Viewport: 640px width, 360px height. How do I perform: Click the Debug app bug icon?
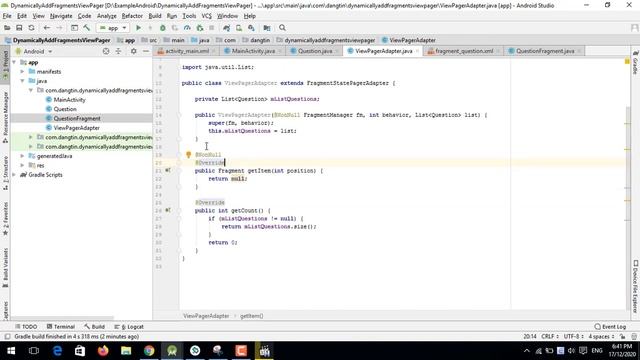[x=162, y=28]
